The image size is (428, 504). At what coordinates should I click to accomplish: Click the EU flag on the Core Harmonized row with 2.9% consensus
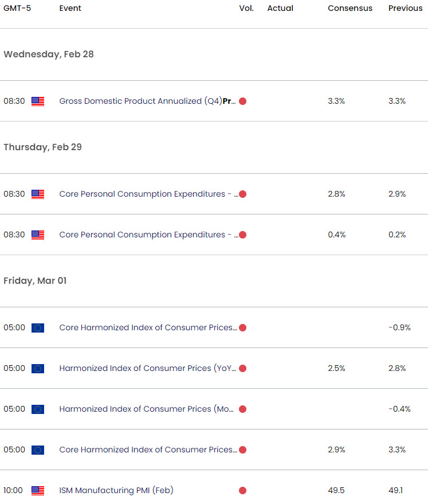[38, 450]
